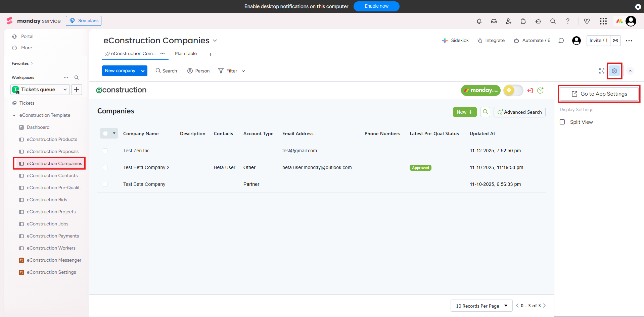644x317 pixels.
Task: Select Split View display setting
Action: pyautogui.click(x=581, y=122)
